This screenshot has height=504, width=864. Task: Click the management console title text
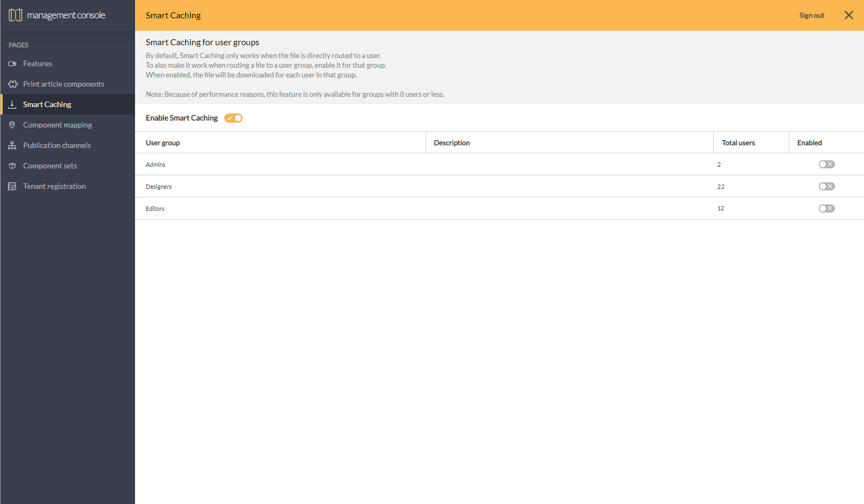click(x=66, y=15)
